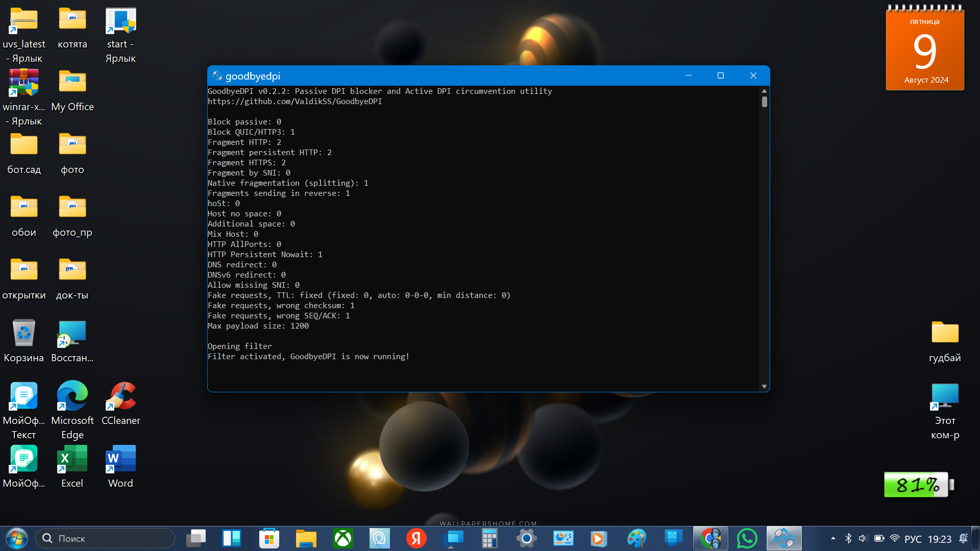Open the Start menu orb
The height and width of the screenshot is (551, 980).
coord(17,538)
